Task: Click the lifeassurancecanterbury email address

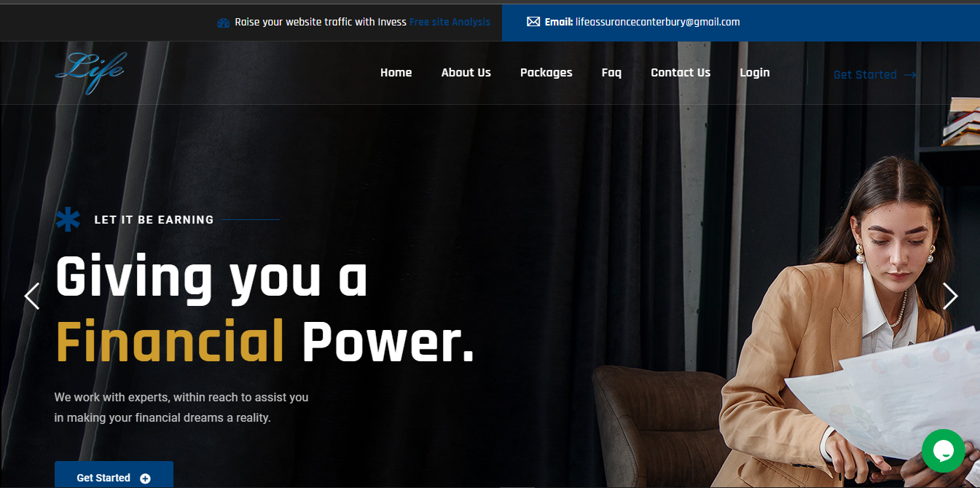Action: pos(657,22)
